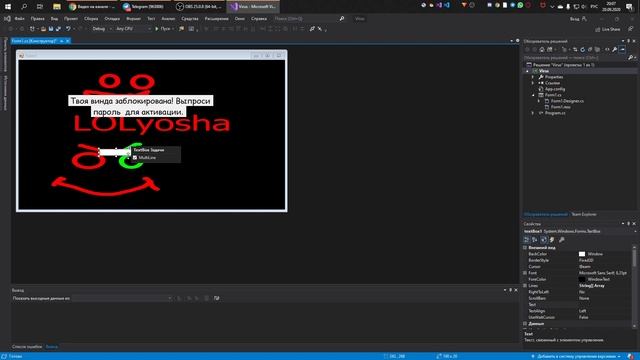Click the Properties view icon in Properties panel
The height and width of the screenshot is (360, 640).
point(544,240)
